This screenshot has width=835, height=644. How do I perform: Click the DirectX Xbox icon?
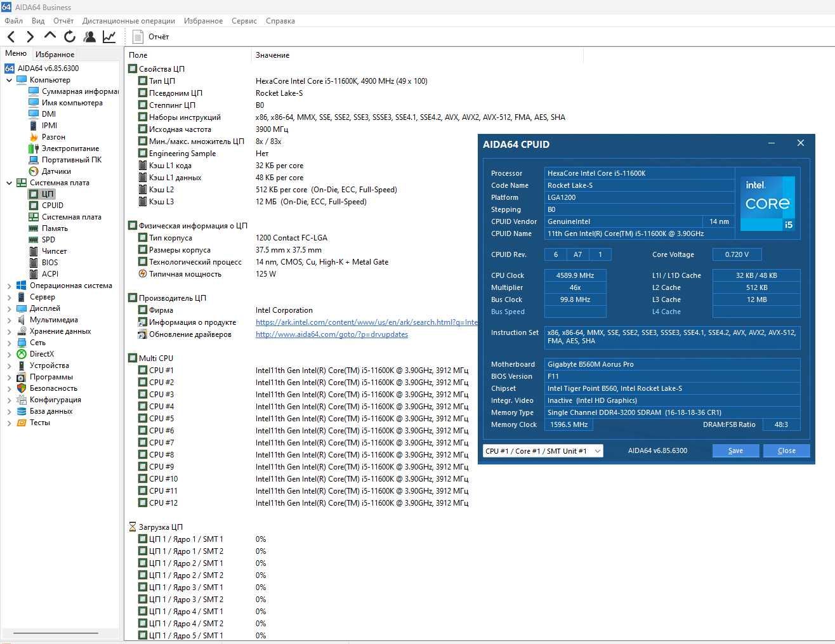pyautogui.click(x=22, y=354)
